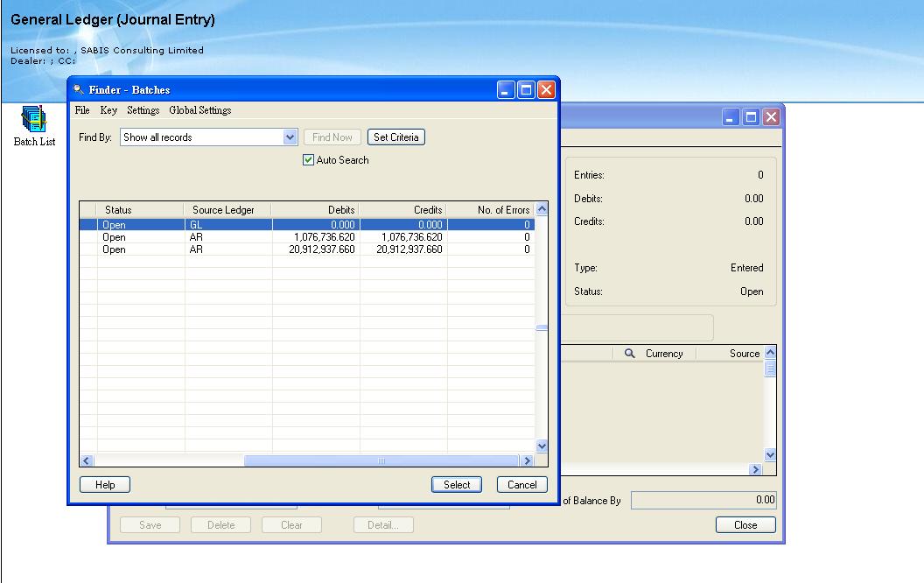Click the magnifier icon beside Currency column
The image size is (924, 583).
[x=630, y=354]
